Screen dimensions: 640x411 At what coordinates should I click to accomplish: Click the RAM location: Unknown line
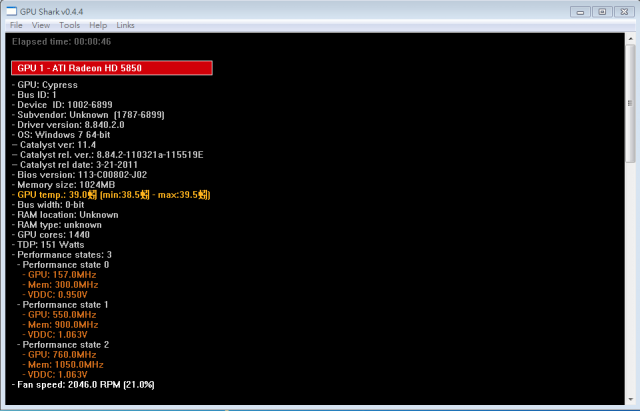click(x=65, y=215)
